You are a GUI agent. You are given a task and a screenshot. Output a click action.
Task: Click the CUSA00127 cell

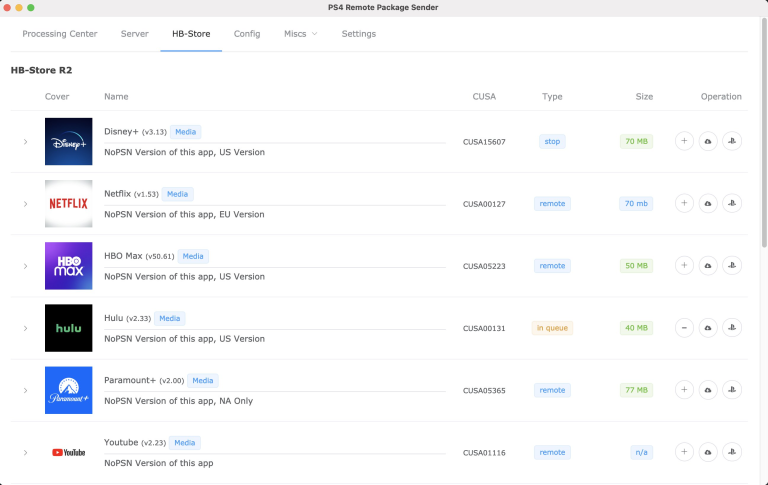(484, 204)
